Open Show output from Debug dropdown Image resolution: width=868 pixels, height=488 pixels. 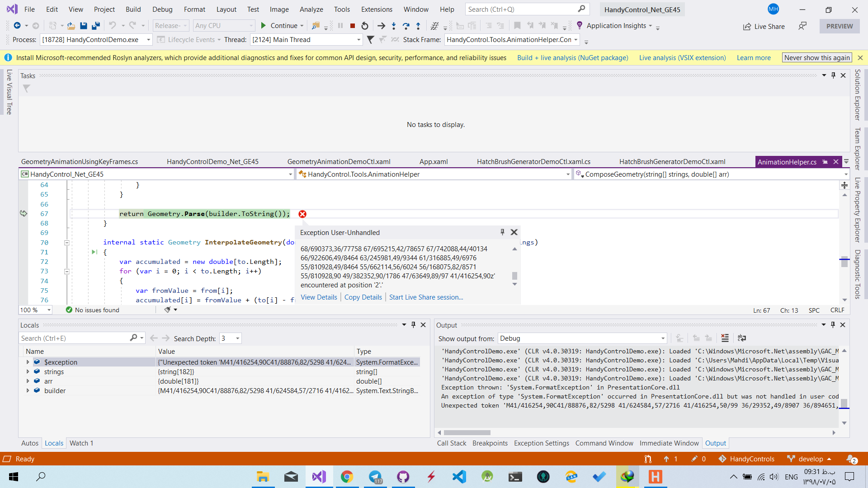pos(663,338)
